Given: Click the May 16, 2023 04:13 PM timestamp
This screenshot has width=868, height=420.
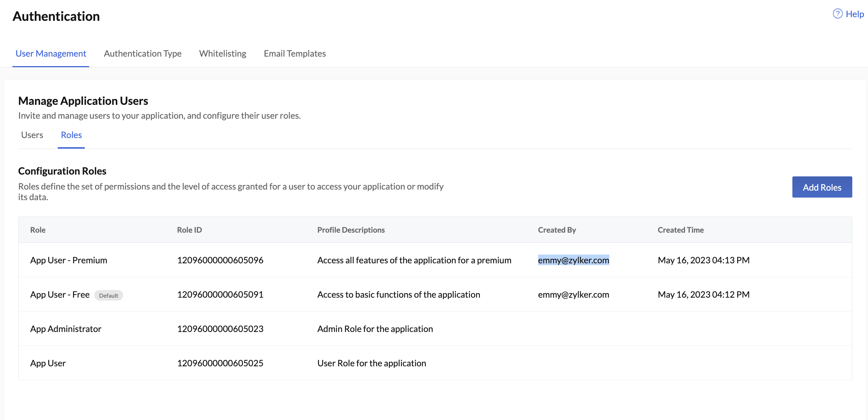Looking at the screenshot, I should pos(704,260).
